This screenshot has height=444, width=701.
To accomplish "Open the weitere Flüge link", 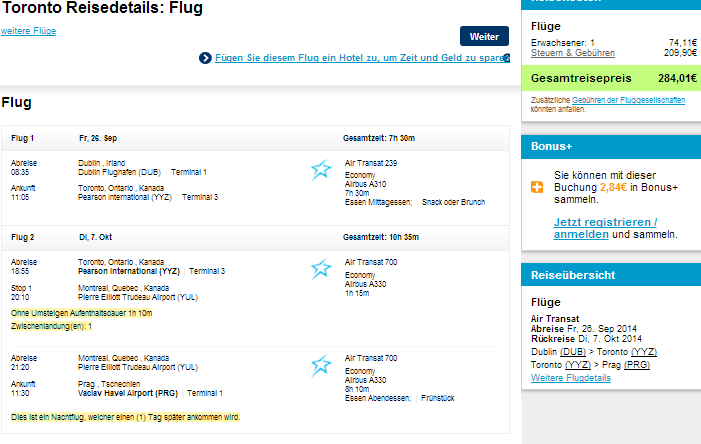I will pos(29,31).
